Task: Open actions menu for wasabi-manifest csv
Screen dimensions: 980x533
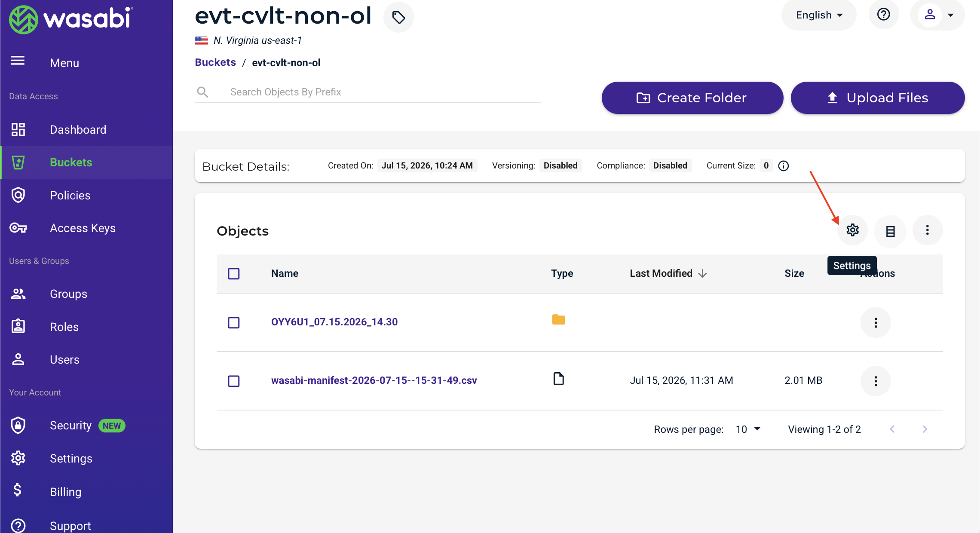Action: 876,381
